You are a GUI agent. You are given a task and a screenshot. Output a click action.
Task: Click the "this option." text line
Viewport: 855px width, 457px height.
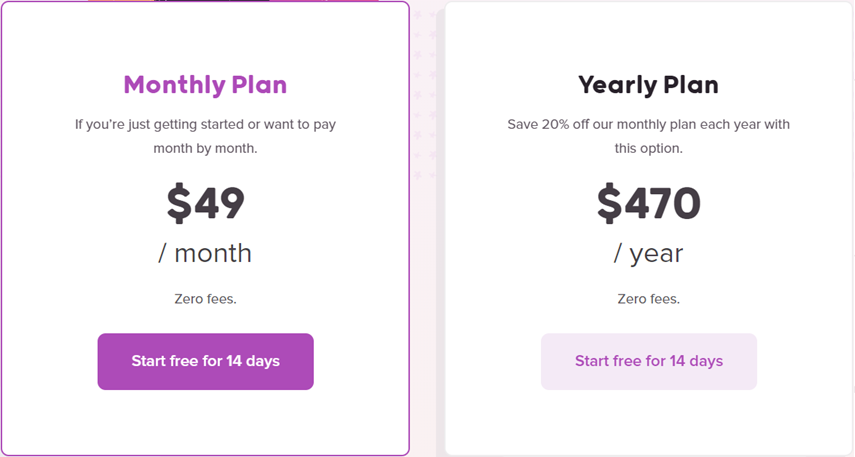[648, 148]
